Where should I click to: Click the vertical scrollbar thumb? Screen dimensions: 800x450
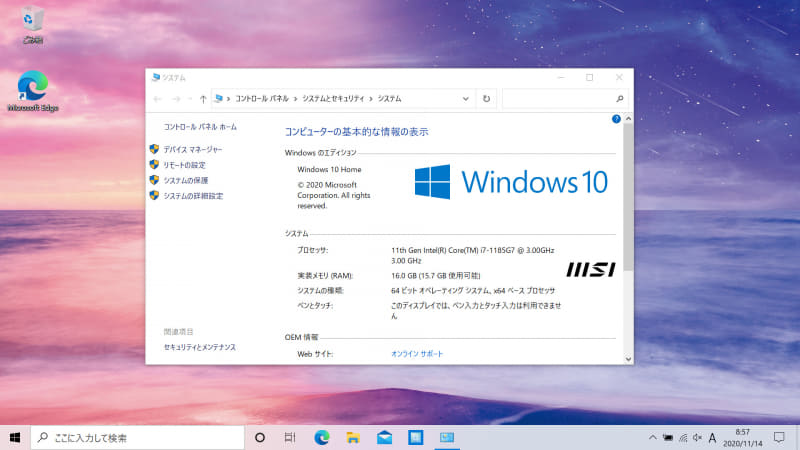click(x=629, y=197)
